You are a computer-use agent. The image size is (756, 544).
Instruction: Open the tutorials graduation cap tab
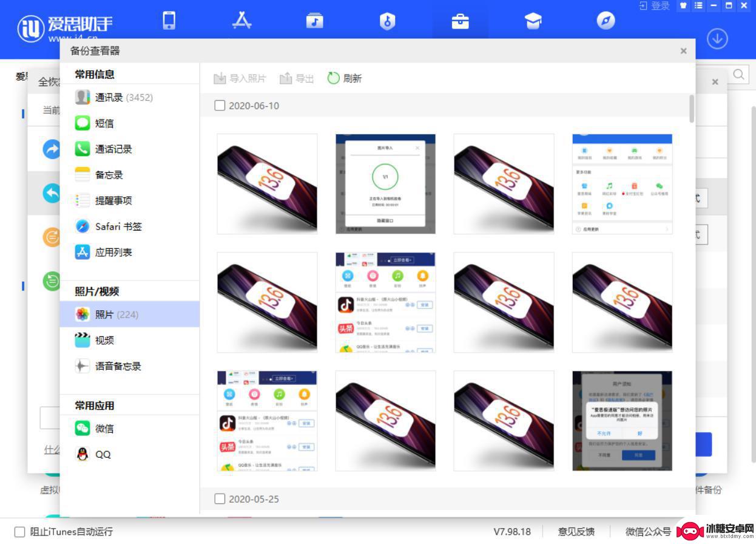[x=533, y=22]
